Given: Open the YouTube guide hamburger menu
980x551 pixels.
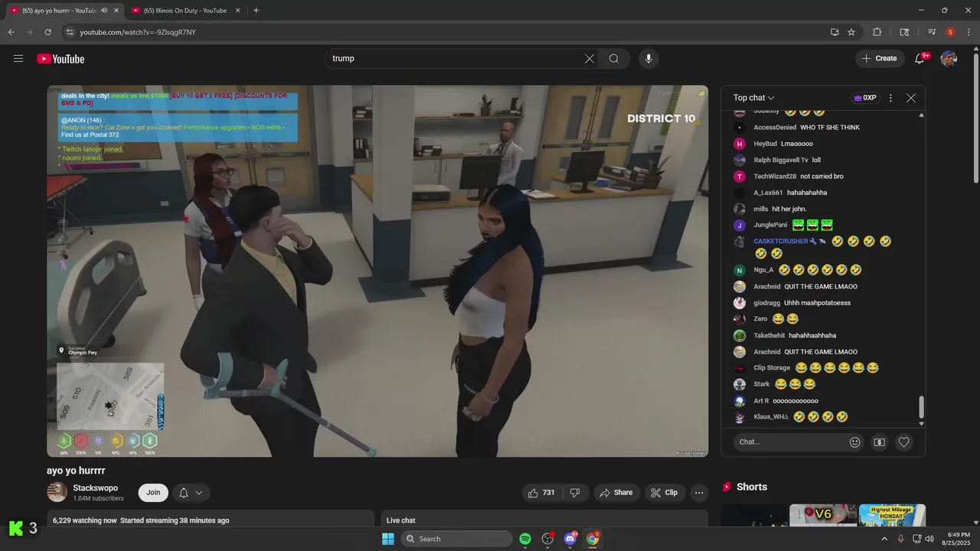Looking at the screenshot, I should point(18,58).
